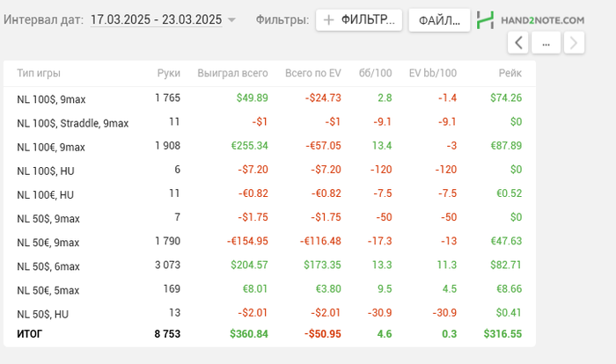Sort by Выиграл всего column header

coord(232,73)
